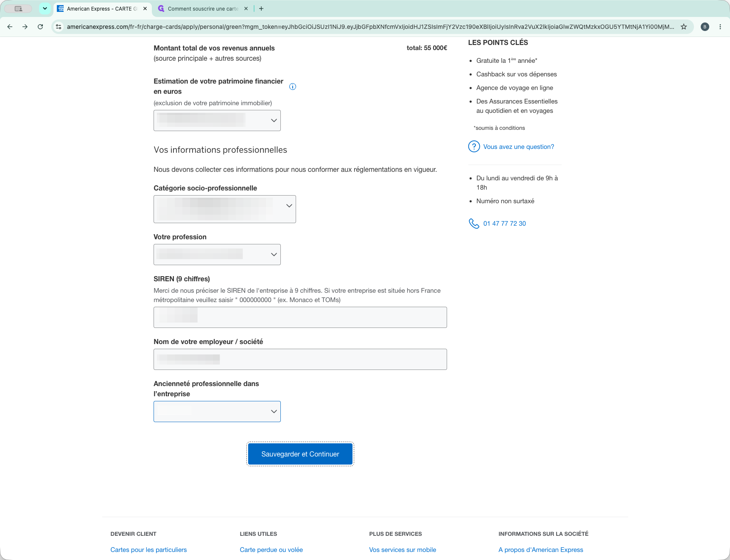This screenshot has height=560, width=730.
Task: Click the phone number 01 47 77 72 30
Action: [504, 224]
